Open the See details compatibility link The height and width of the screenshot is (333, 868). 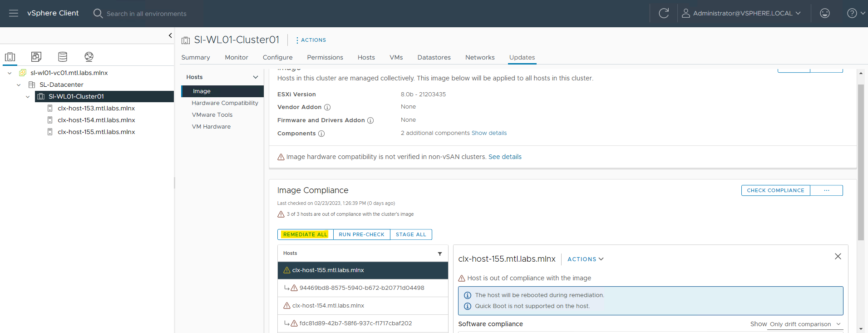(x=505, y=157)
